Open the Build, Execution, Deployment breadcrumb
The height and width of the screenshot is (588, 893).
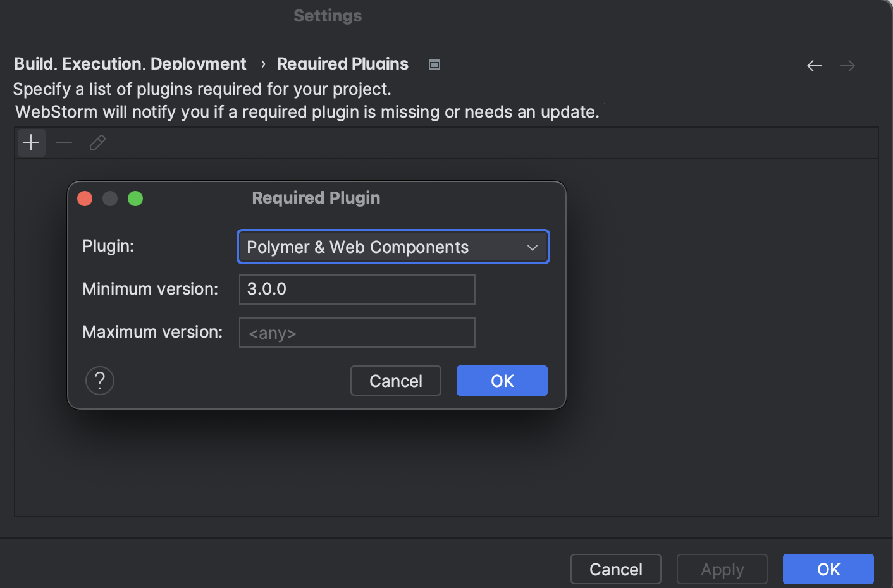130,63
